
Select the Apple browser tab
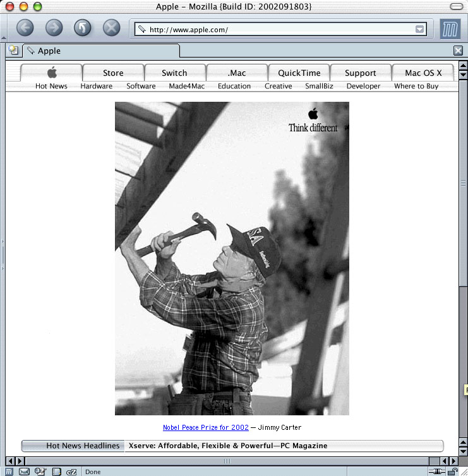(x=101, y=51)
